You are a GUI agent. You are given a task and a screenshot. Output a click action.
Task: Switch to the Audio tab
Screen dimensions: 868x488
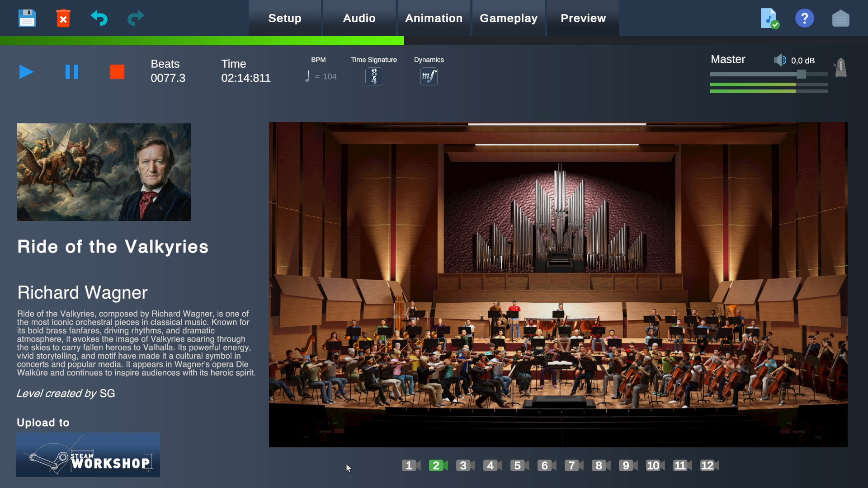click(359, 18)
